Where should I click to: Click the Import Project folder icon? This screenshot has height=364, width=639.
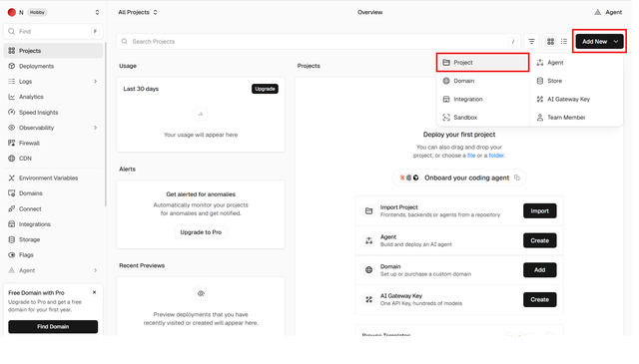click(x=368, y=210)
